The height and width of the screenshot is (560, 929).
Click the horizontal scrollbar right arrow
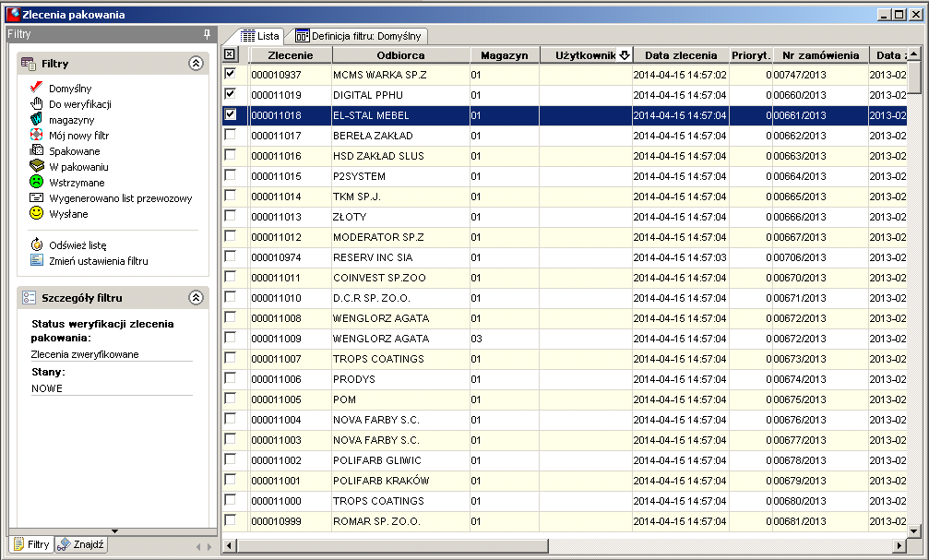(x=900, y=545)
